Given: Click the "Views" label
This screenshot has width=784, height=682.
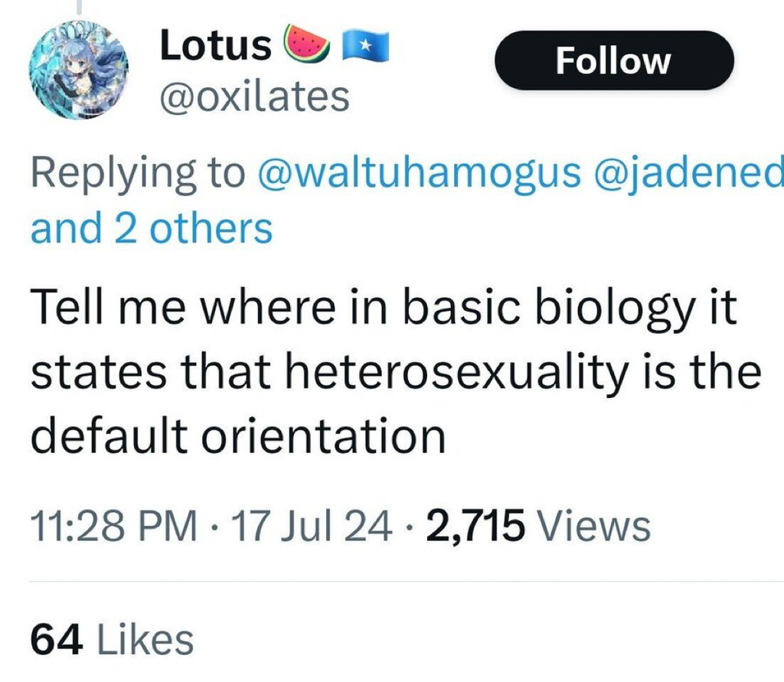Looking at the screenshot, I should (x=594, y=527).
